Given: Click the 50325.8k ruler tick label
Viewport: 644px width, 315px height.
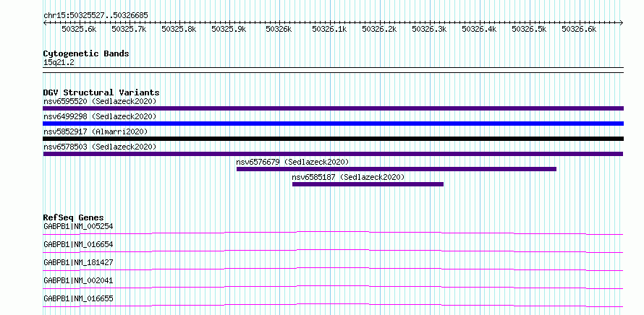Looking at the screenshot, I should (179, 30).
